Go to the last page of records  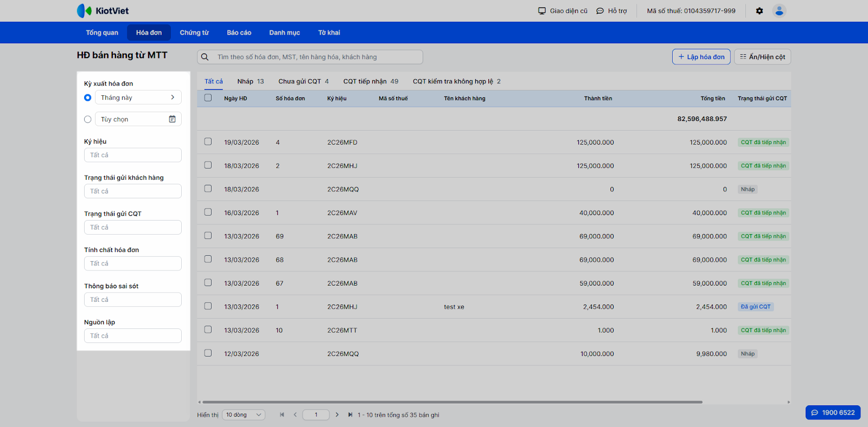(x=350, y=415)
